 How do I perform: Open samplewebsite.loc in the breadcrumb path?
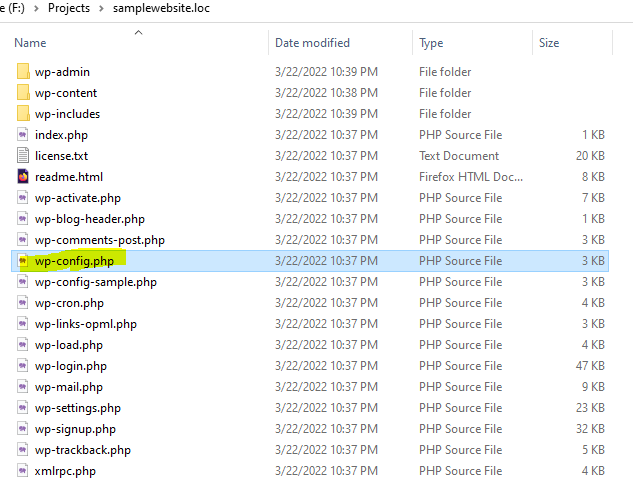[161, 8]
